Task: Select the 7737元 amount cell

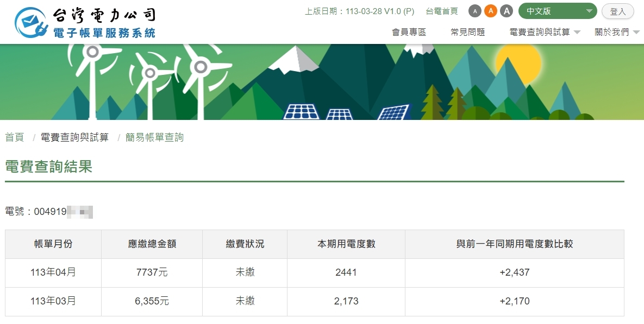Action: [x=152, y=273]
